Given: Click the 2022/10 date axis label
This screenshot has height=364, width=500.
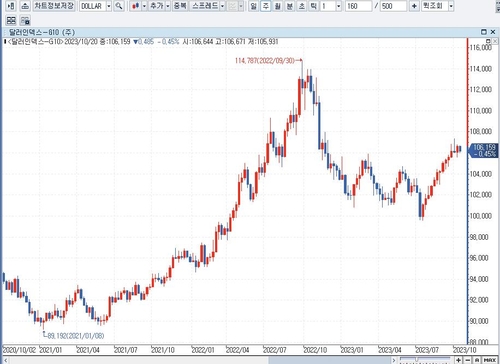Looking at the screenshot, I should coord(315,350).
